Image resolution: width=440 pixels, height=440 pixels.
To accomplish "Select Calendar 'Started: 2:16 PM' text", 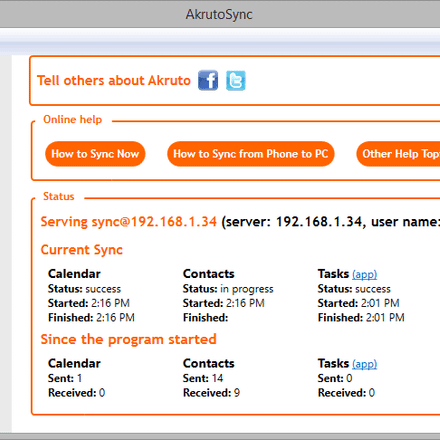I will coord(89,303).
